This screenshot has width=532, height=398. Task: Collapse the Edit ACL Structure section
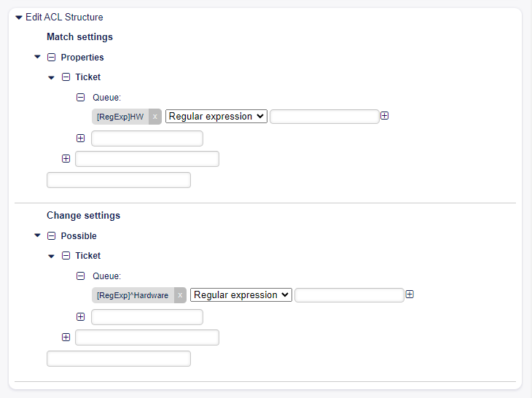(19, 17)
